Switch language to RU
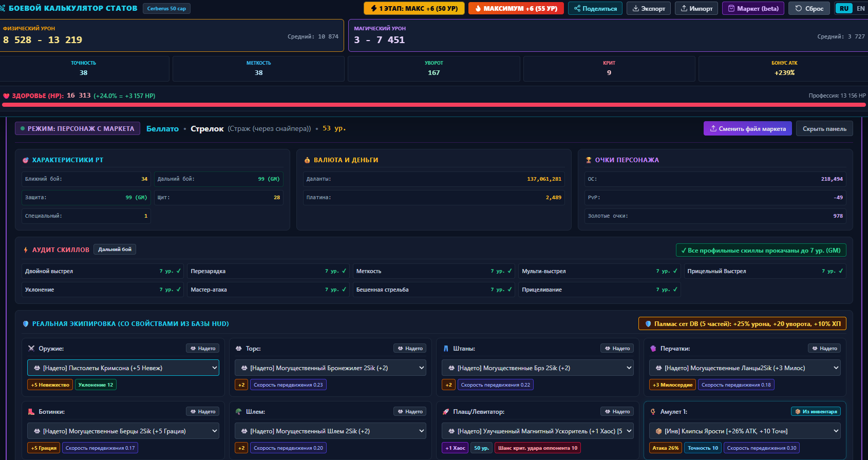This screenshot has height=460, width=868. [x=844, y=8]
